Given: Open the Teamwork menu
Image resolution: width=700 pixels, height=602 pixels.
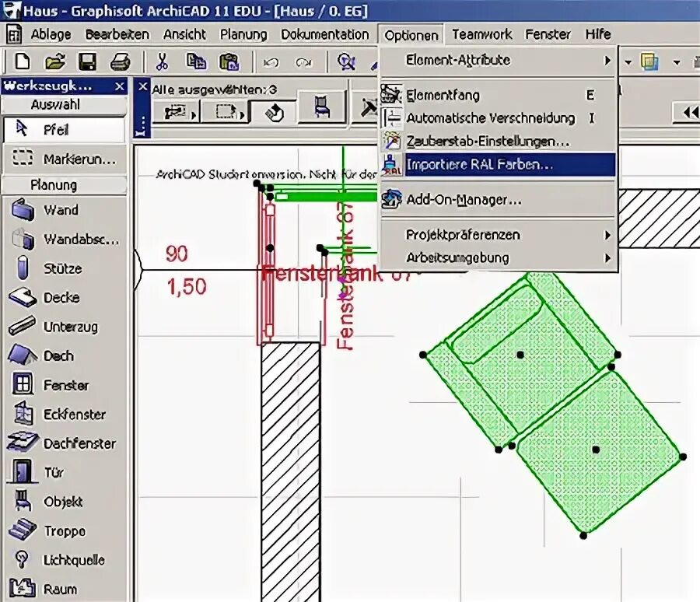Looking at the screenshot, I should [481, 34].
